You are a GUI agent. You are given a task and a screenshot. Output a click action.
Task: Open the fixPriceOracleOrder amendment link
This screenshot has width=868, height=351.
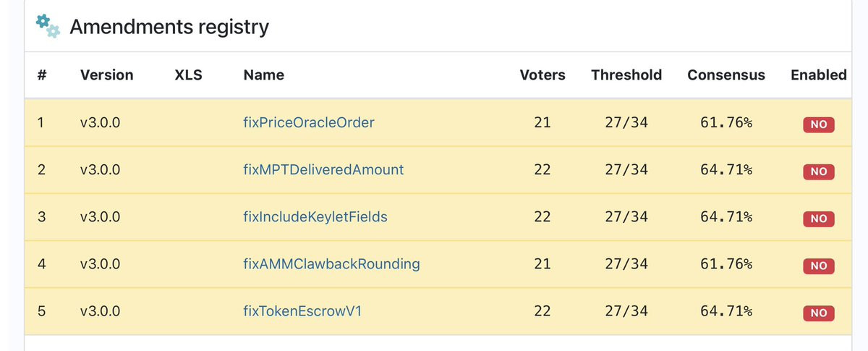click(x=309, y=122)
